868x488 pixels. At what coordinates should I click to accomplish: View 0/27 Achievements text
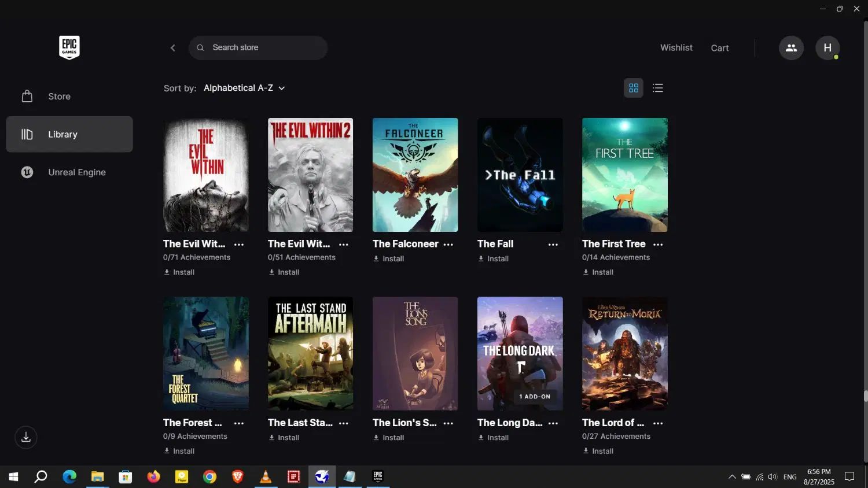616,437
